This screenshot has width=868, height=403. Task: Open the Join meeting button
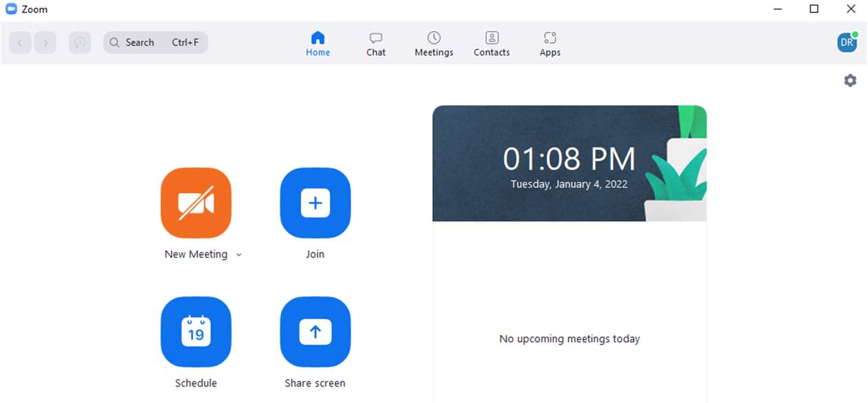[x=315, y=203]
